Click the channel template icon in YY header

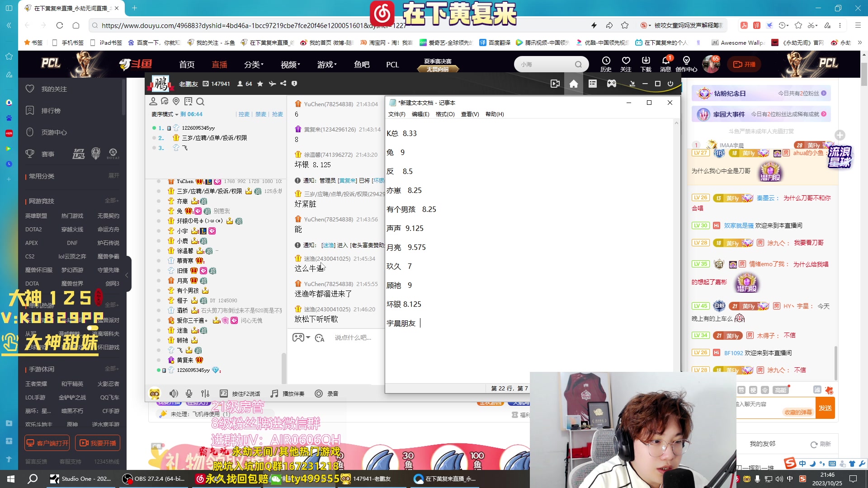coord(593,84)
